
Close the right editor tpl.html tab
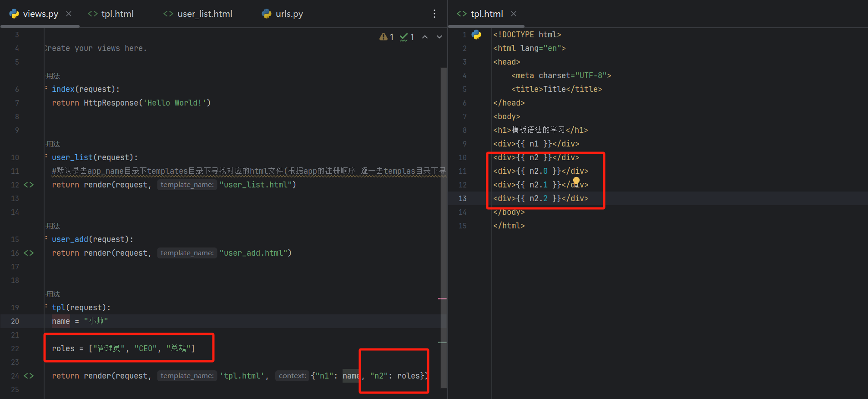(514, 14)
